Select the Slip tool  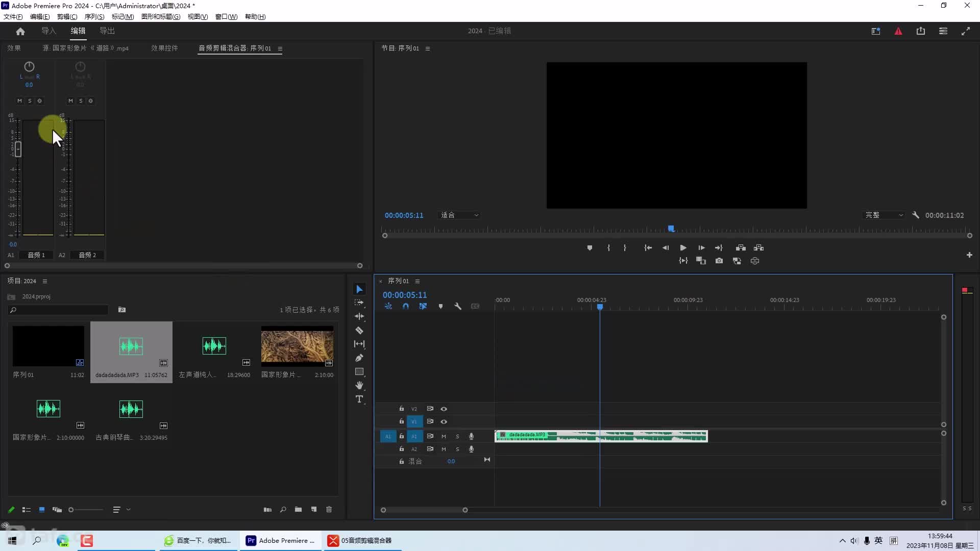pos(359,344)
